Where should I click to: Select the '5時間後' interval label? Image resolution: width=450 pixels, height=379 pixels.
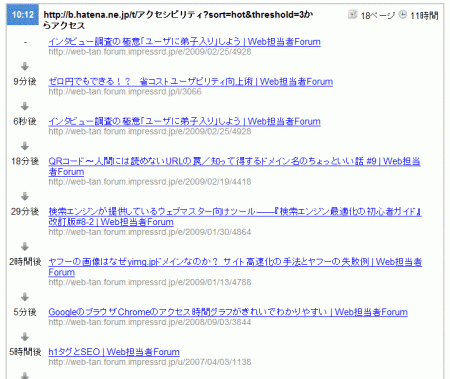pos(25,352)
